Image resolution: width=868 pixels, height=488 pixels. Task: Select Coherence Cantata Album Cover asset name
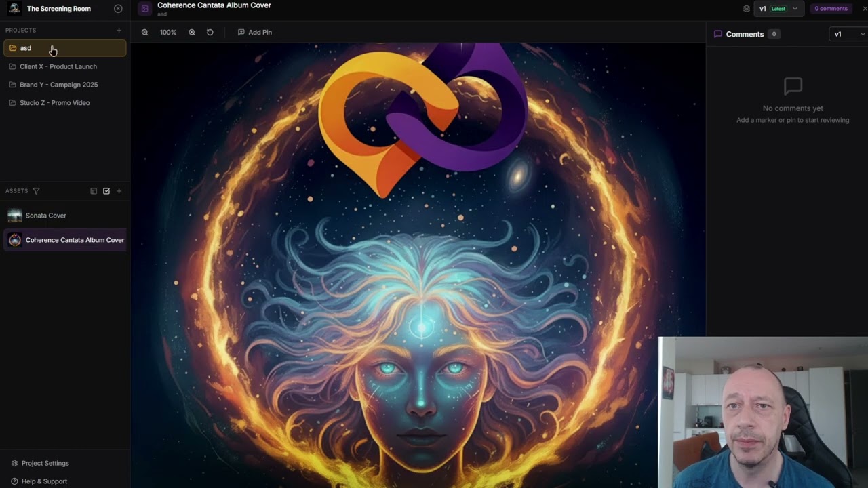[x=75, y=240]
